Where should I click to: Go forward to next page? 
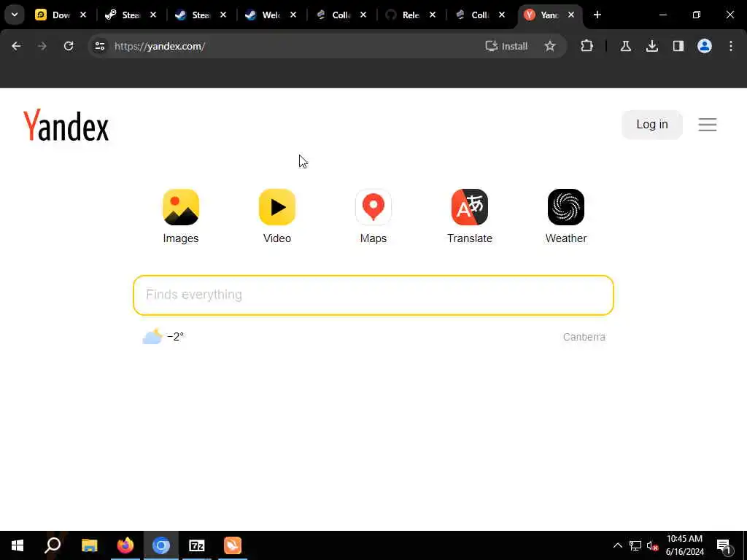pos(42,46)
